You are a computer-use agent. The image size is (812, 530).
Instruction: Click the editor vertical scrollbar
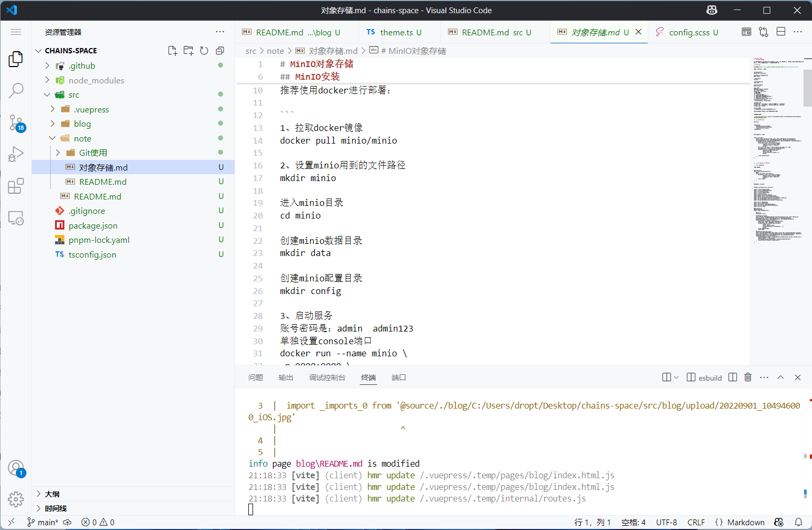click(807, 88)
